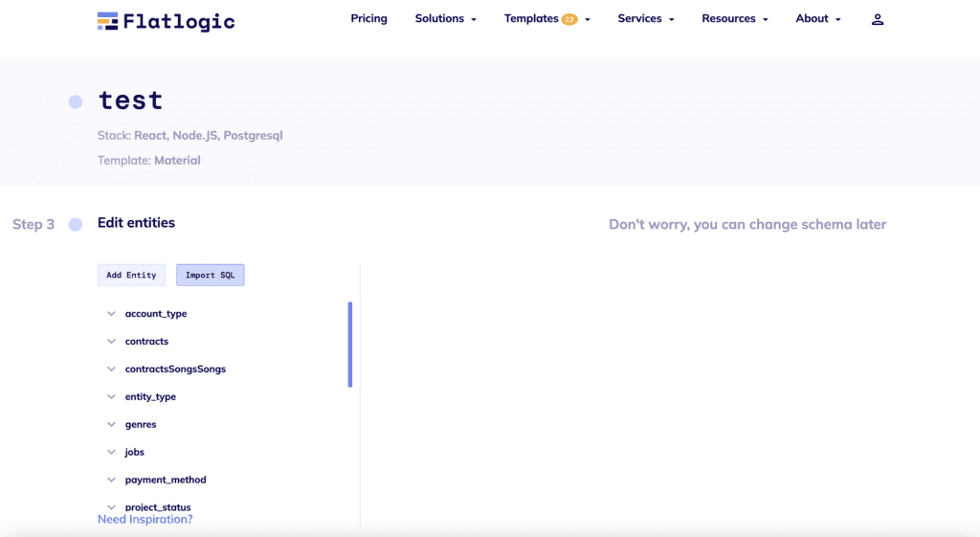
Task: Click the Flatlogic logo icon
Action: click(x=107, y=21)
